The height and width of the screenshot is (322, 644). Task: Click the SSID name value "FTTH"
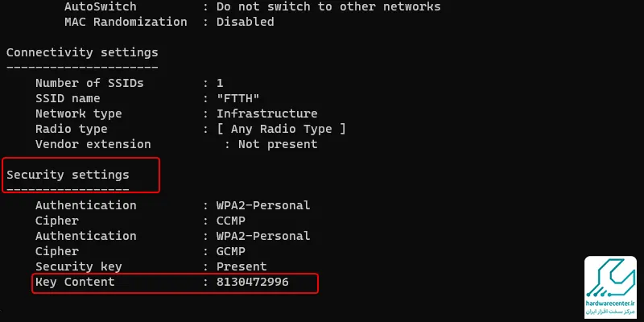238,98
